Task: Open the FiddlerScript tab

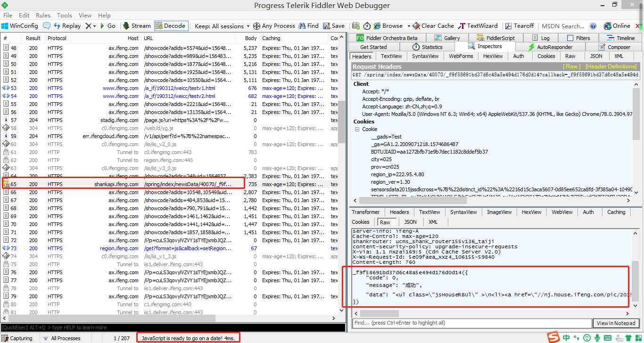Action: [495, 38]
